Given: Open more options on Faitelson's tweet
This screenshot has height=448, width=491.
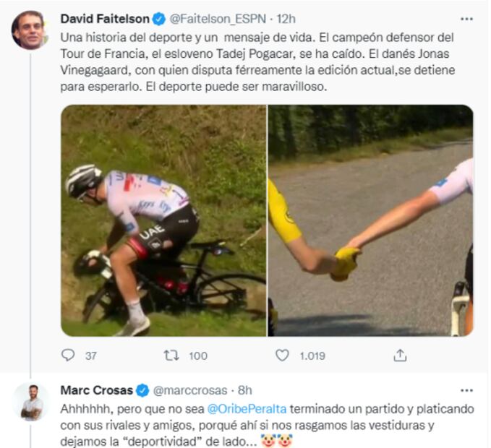Looking at the screenshot, I should coord(466,17).
